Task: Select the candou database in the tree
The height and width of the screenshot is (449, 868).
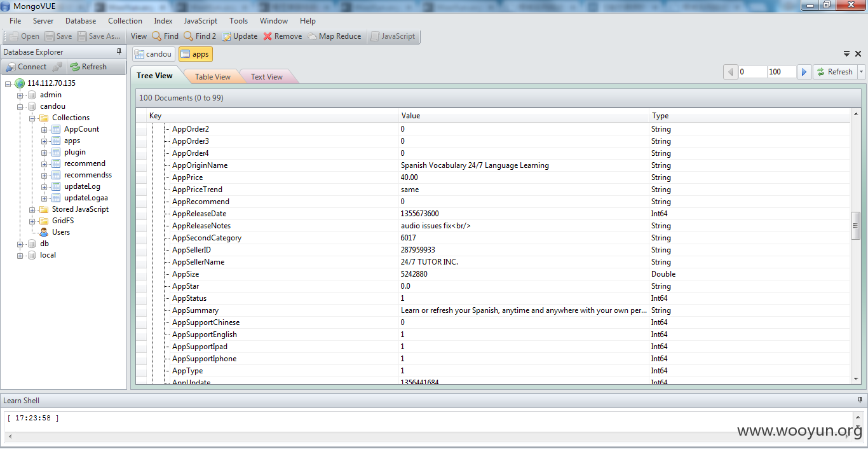Action: pos(53,106)
